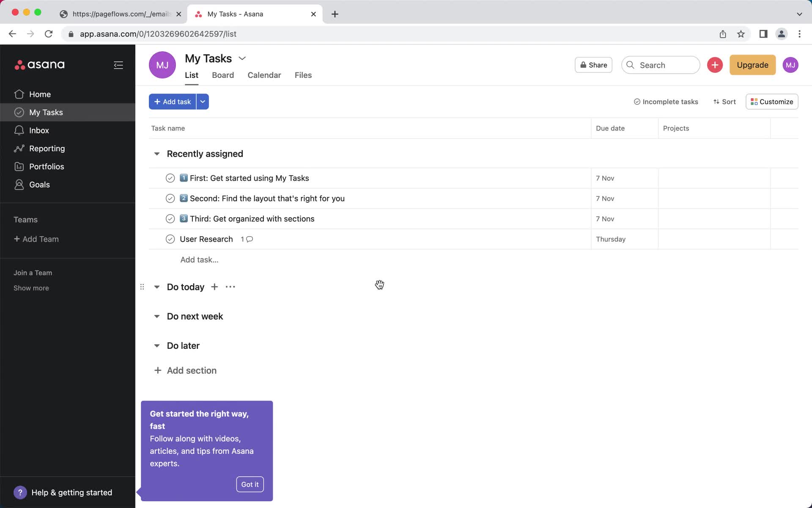The image size is (812, 508).
Task: Open the 'Do next week' section title
Action: pos(195,316)
